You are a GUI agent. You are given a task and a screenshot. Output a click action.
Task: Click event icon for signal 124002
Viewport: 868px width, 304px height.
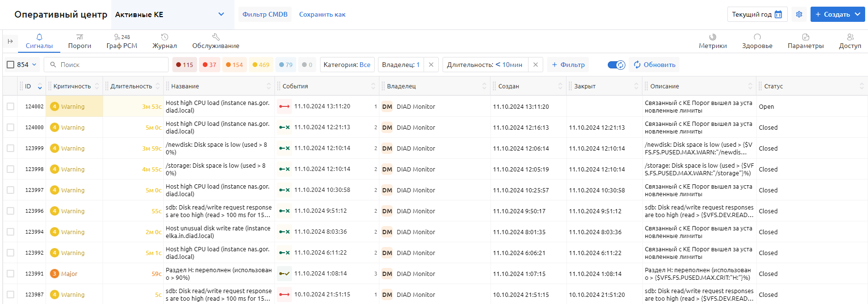coord(284,106)
